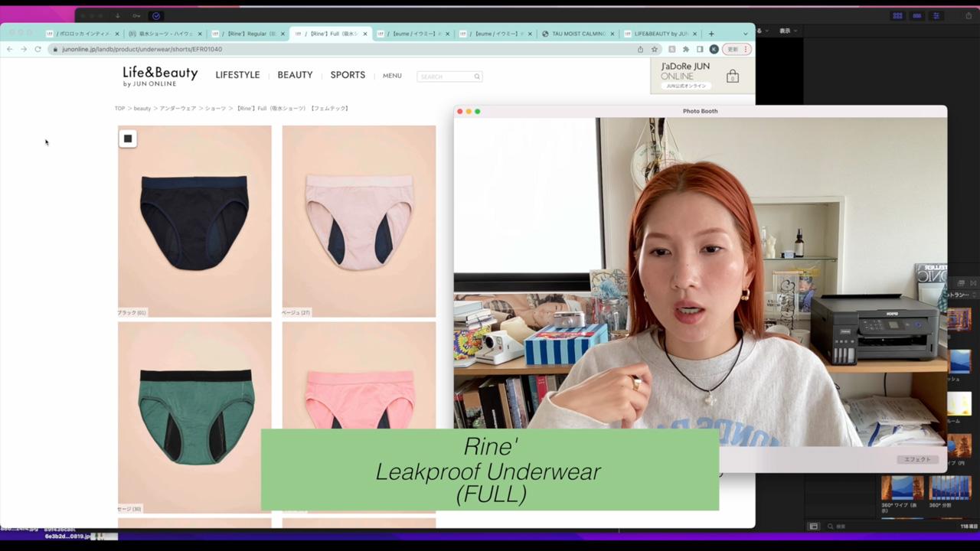980x551 pixels.
Task: Open the MENU on Life&Beauty site
Action: (392, 76)
